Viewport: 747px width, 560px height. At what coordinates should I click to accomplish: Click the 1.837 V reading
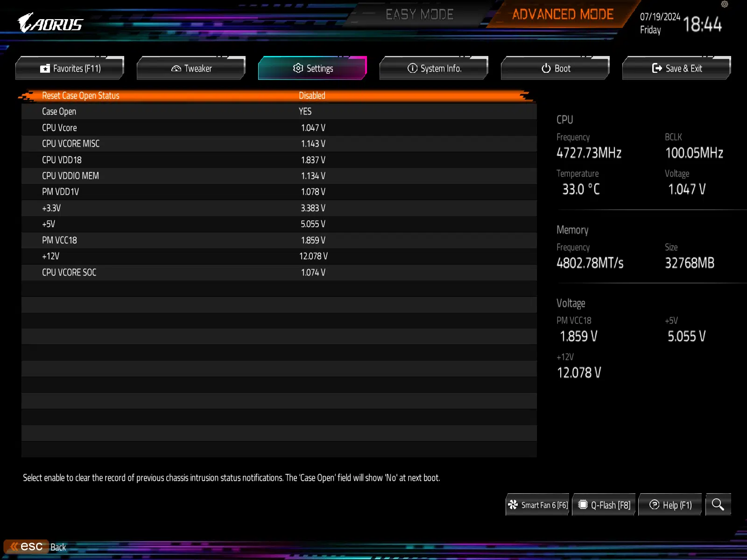coord(313,160)
